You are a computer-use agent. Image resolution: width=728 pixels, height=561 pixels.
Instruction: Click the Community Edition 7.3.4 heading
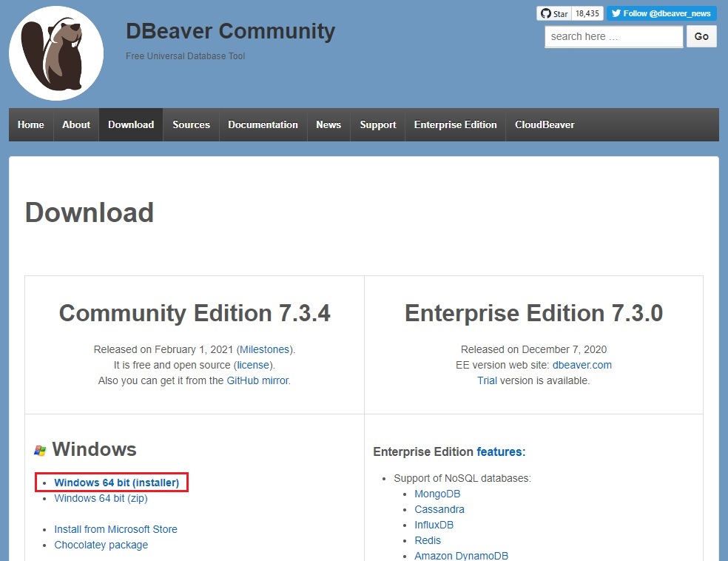[195, 312]
